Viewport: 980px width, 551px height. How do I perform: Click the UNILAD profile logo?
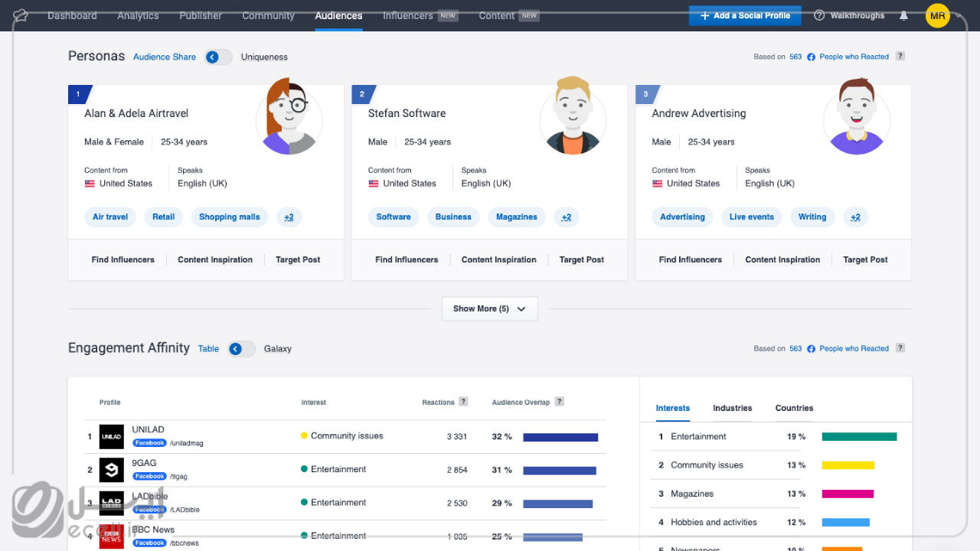[x=112, y=436]
